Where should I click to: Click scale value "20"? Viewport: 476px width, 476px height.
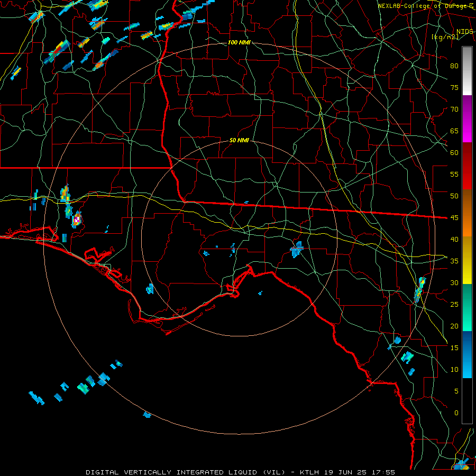click(454, 326)
